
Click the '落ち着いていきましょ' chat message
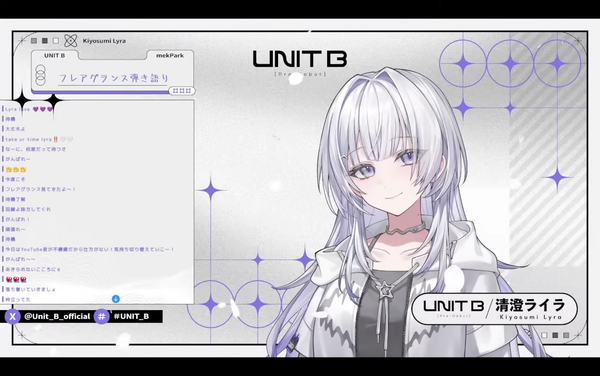point(30,289)
